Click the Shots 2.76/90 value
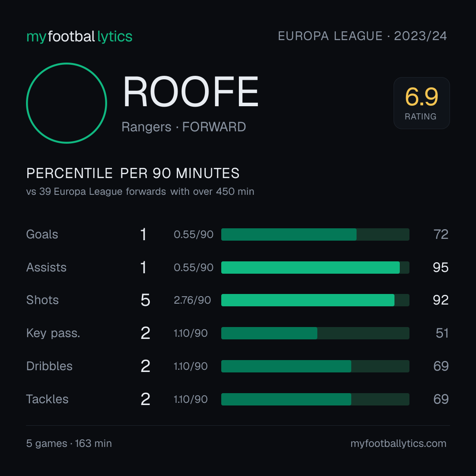Screen dimensions: 476x476 (192, 300)
